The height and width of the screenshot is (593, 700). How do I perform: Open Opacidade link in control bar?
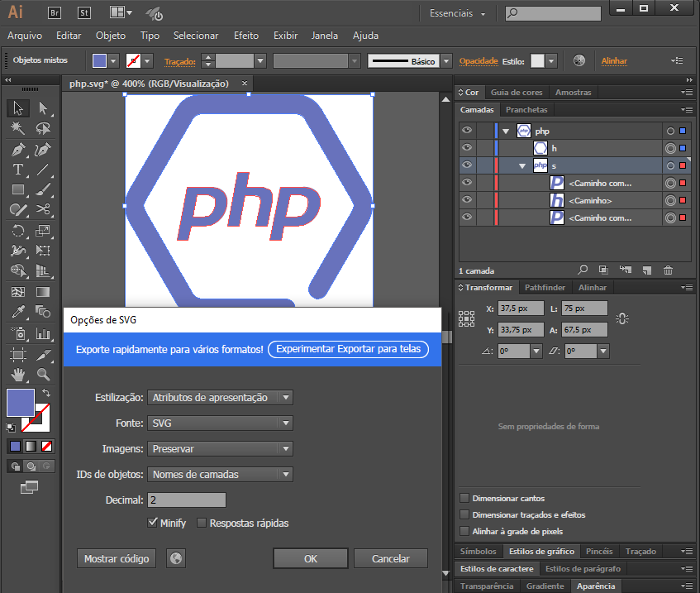click(x=479, y=60)
